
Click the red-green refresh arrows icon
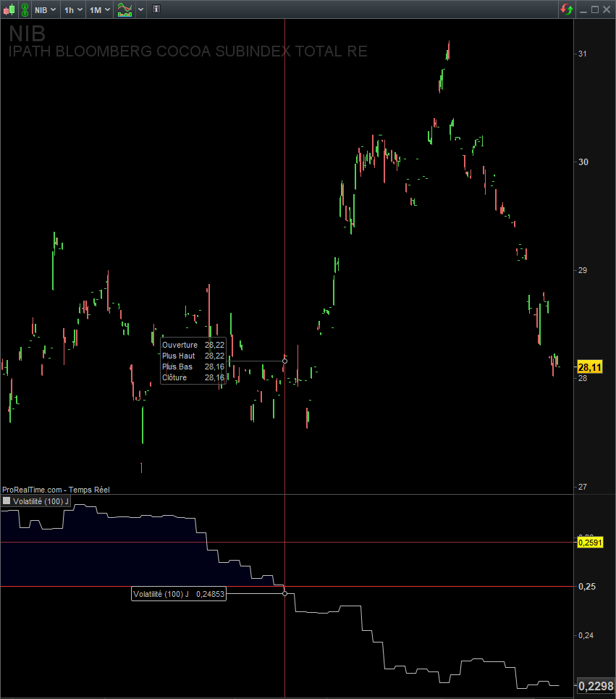point(567,9)
